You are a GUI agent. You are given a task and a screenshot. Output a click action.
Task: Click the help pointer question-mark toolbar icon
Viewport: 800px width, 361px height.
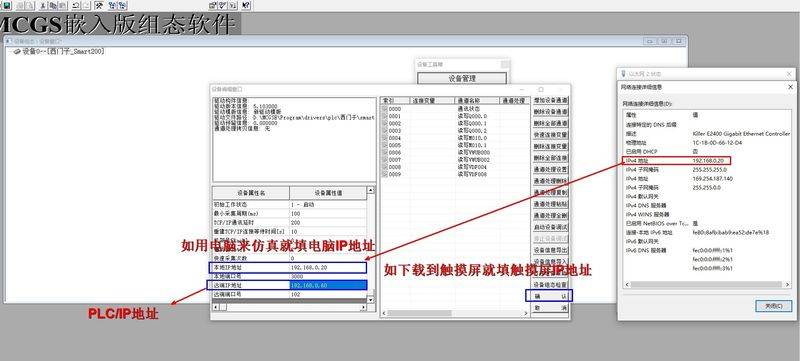245,5
